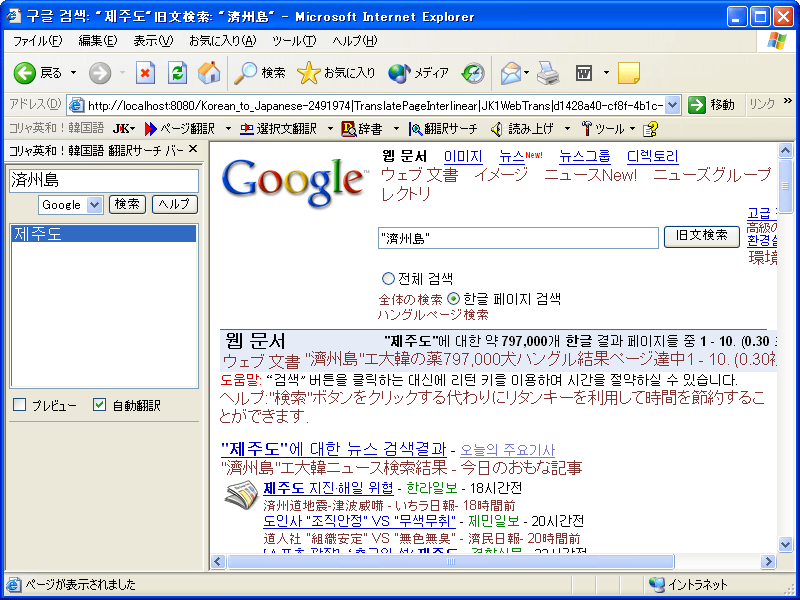Image resolution: width=800 pixels, height=600 pixels.
Task: Open the Favorites (お気に入り) menu
Action: pyautogui.click(x=222, y=41)
